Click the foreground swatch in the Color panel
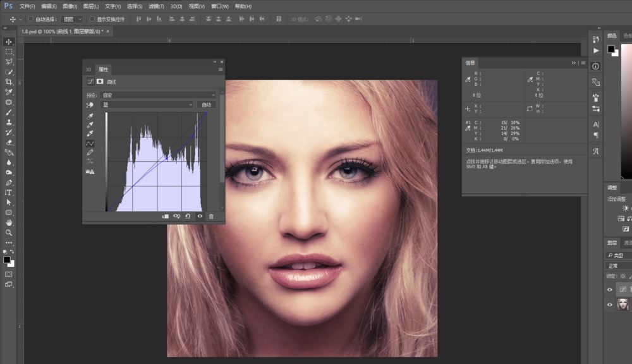This screenshot has height=364, width=632. (611, 49)
